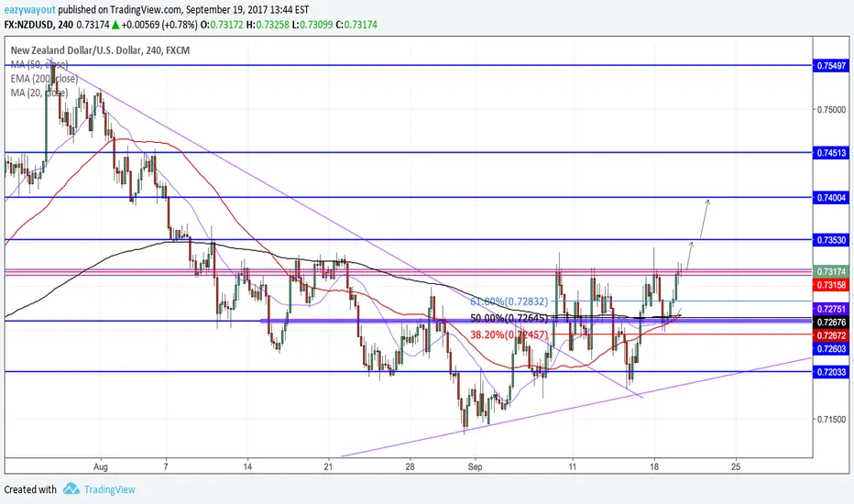
Task: Click the 38.20%(0.72457) Fibonacci label
Action: 509,334
